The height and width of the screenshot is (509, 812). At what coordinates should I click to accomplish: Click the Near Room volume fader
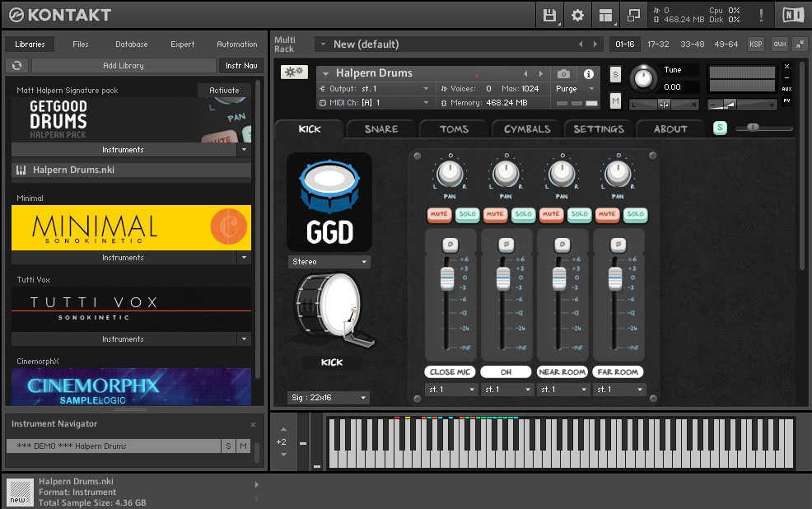tap(559, 278)
